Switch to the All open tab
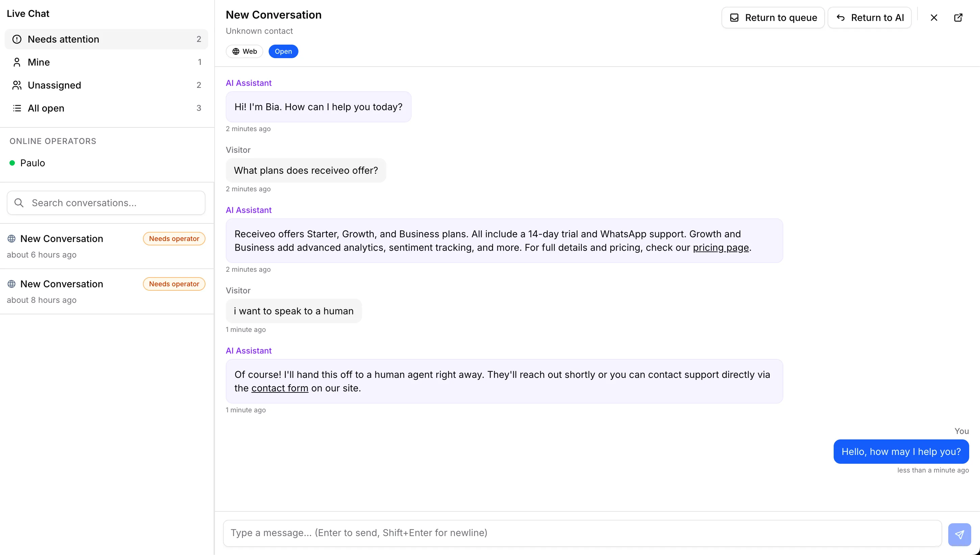Screen dimensions: 980x555 tap(45, 108)
